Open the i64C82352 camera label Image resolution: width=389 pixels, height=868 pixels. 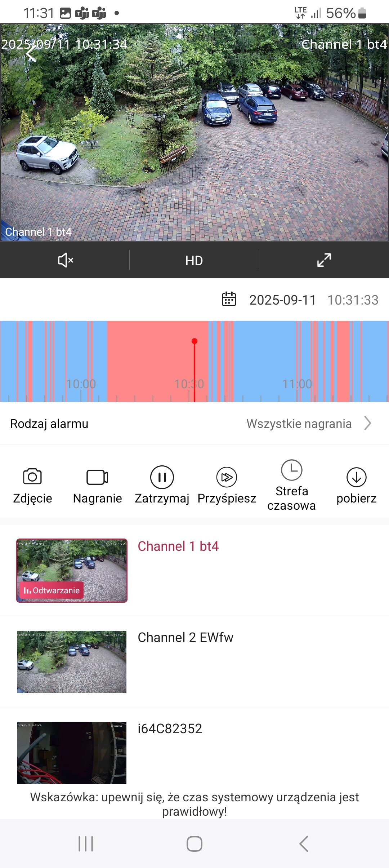point(170,728)
